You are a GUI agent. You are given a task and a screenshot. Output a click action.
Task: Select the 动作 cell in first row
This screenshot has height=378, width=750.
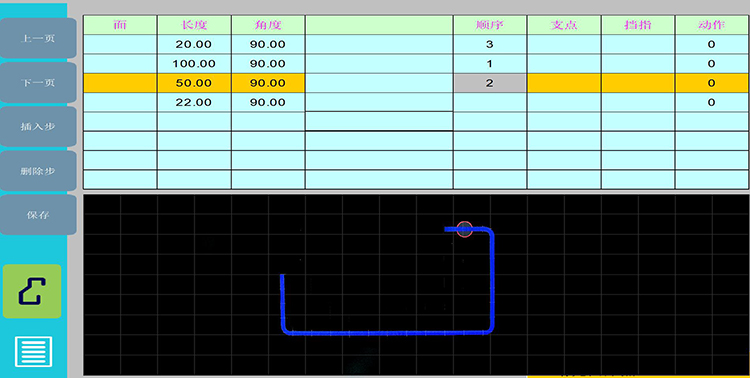(x=712, y=44)
